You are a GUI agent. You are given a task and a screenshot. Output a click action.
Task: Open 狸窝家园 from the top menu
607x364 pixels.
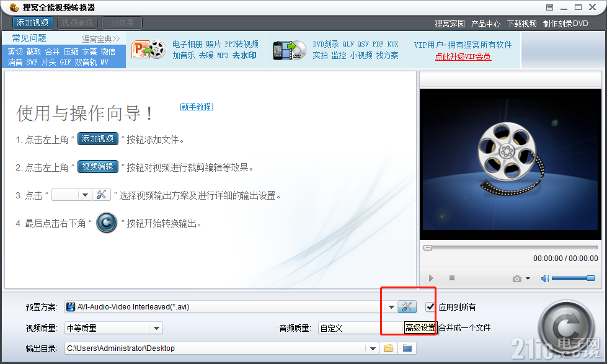tap(450, 24)
